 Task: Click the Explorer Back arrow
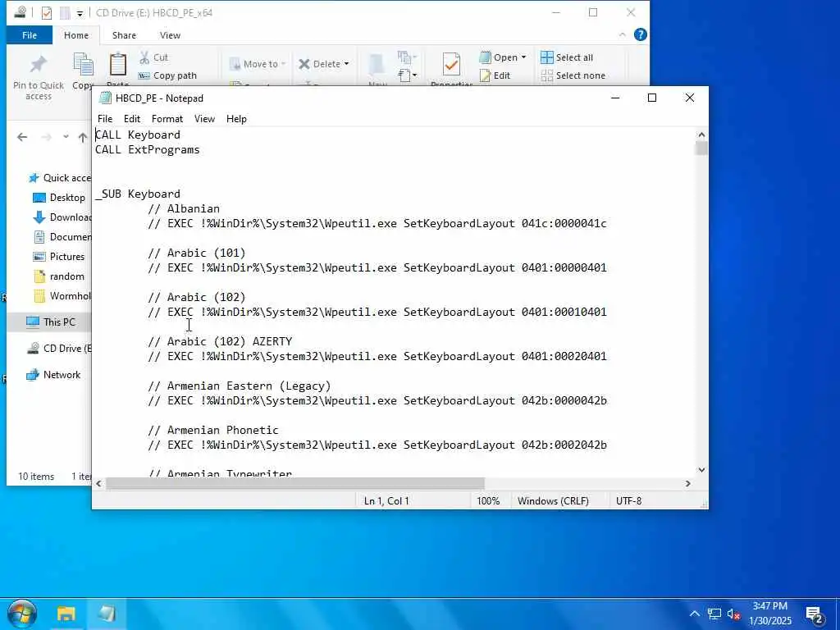pyautogui.click(x=22, y=137)
